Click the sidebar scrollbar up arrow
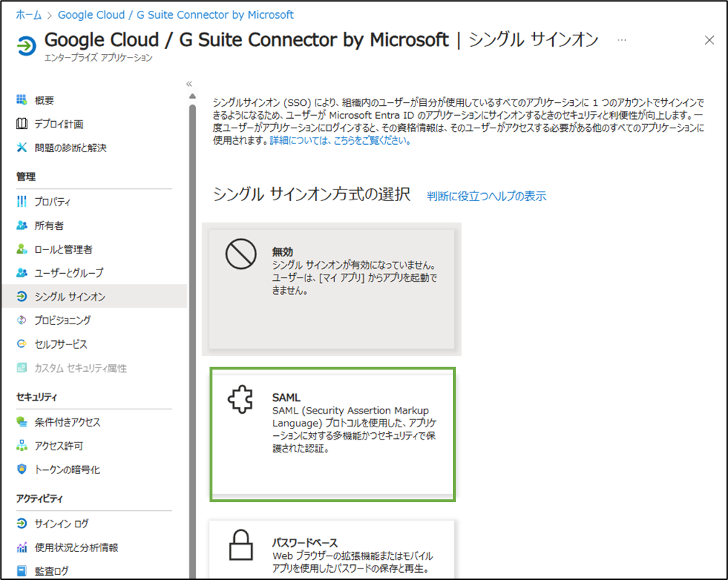The width and height of the screenshot is (728, 580). coord(192,96)
